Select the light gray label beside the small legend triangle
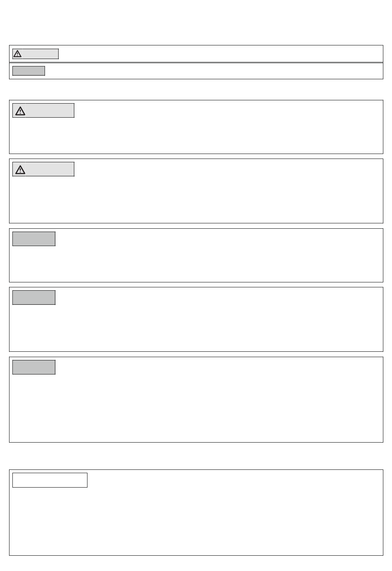Screen dimensions: 392x571 [x=40, y=54]
